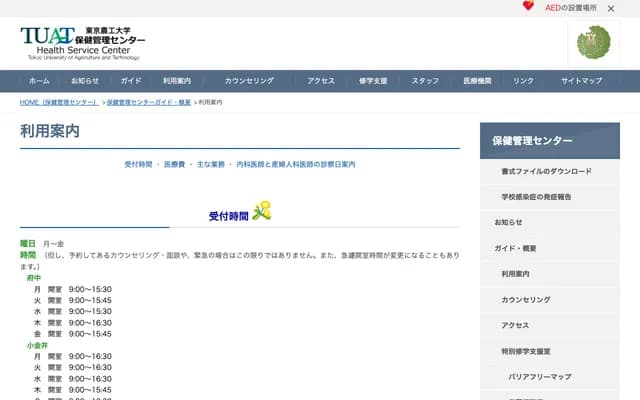Click the 利用案内 page title heading
Screen dimensions: 640x400
point(50,131)
